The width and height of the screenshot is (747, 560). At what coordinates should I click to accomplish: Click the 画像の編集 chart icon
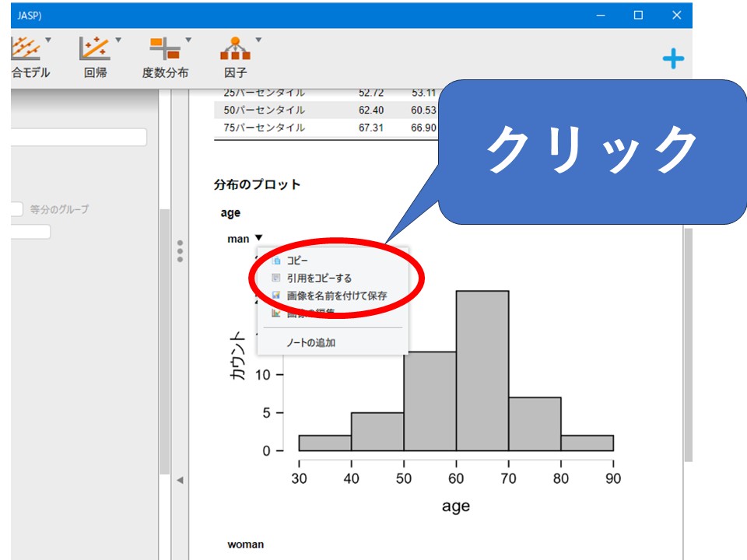pyautogui.click(x=276, y=313)
